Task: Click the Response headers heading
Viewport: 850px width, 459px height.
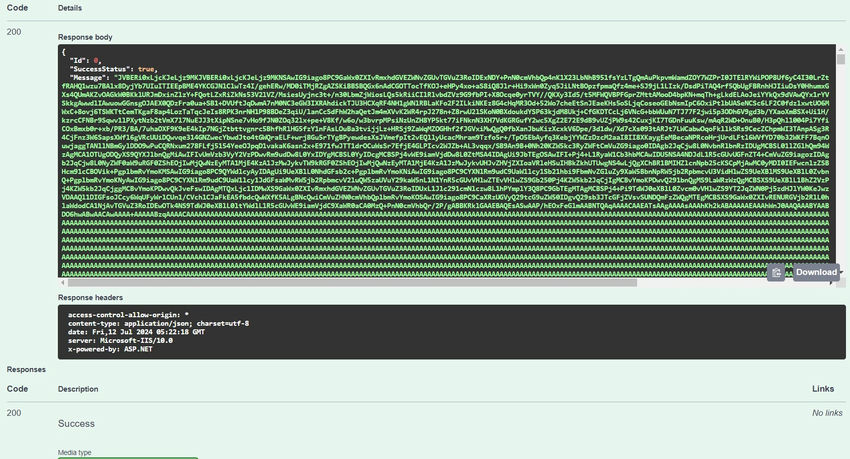Action: click(90, 297)
